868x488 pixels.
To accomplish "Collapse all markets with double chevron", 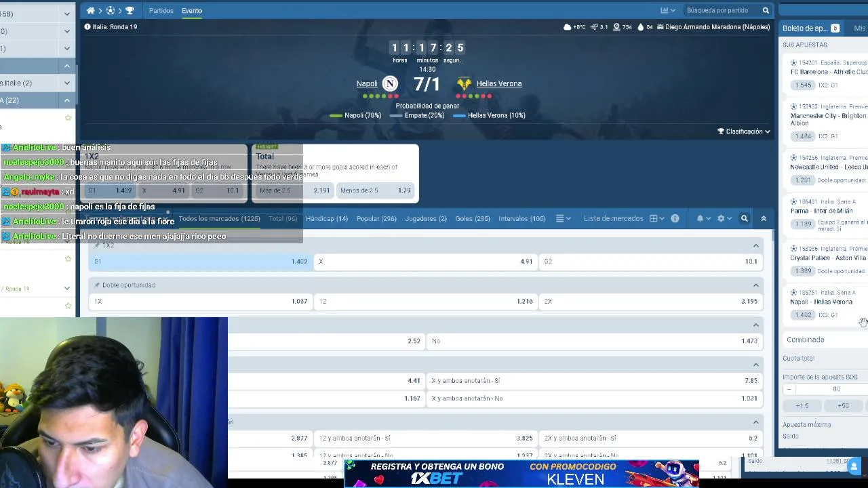I will pos(764,219).
